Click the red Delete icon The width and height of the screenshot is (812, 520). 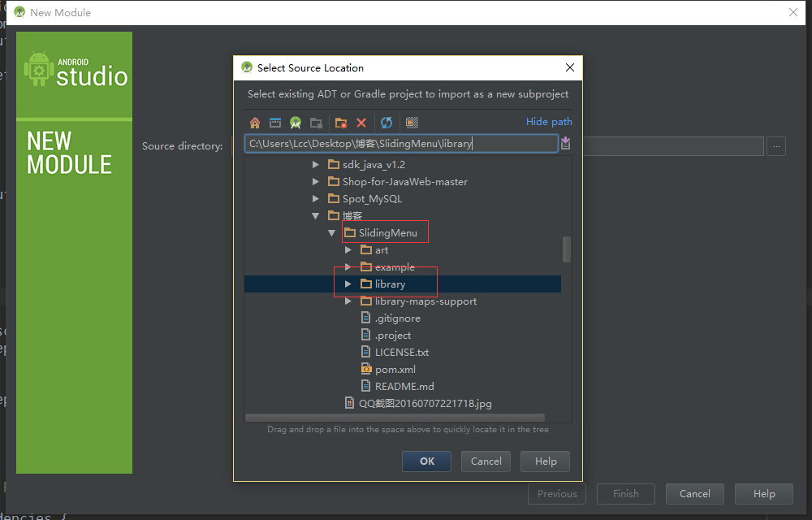pyautogui.click(x=361, y=123)
